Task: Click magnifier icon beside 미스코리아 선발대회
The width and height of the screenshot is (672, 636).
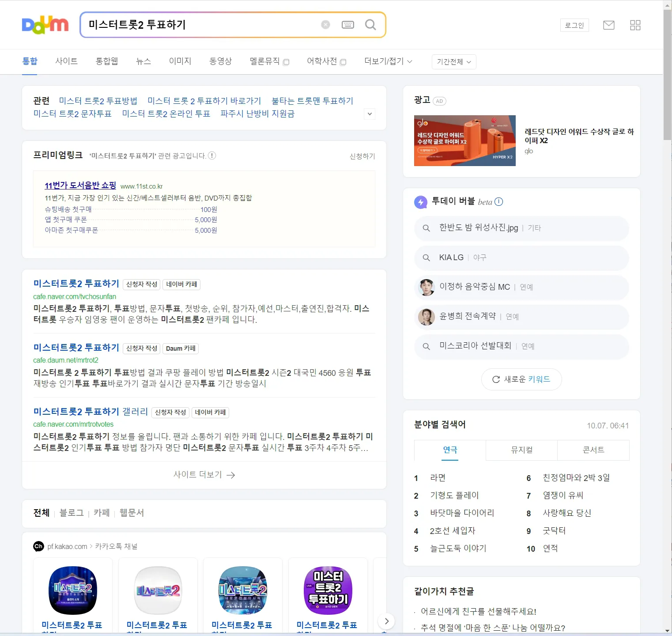Action: pyautogui.click(x=426, y=346)
